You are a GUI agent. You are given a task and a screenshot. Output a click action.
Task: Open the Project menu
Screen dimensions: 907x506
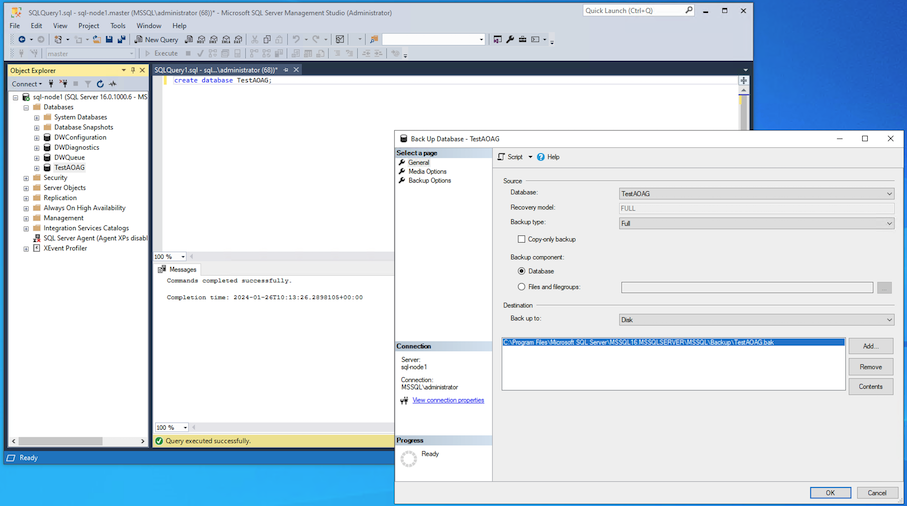point(89,25)
